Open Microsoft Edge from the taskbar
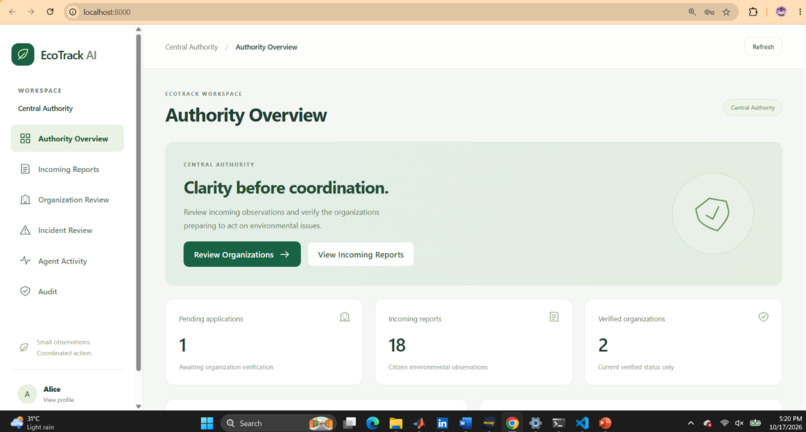Image resolution: width=806 pixels, height=432 pixels. tap(373, 423)
